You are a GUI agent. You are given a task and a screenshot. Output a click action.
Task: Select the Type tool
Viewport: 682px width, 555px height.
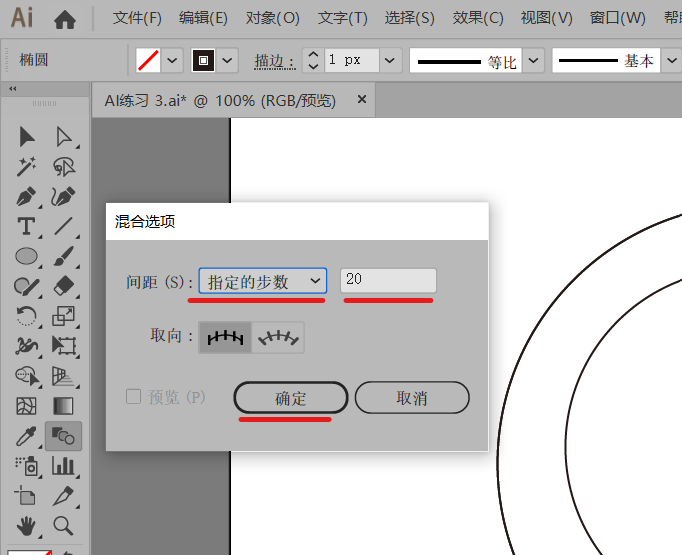[x=27, y=227]
